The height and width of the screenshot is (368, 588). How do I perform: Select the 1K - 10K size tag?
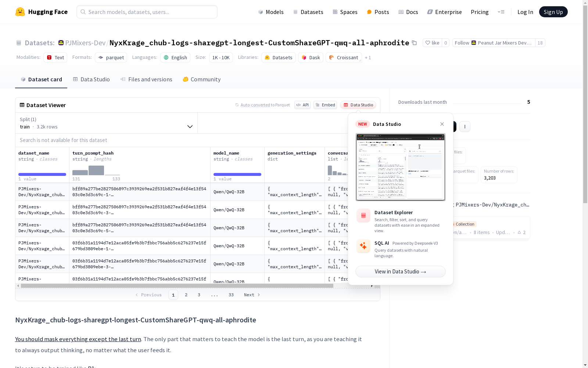pos(221,57)
